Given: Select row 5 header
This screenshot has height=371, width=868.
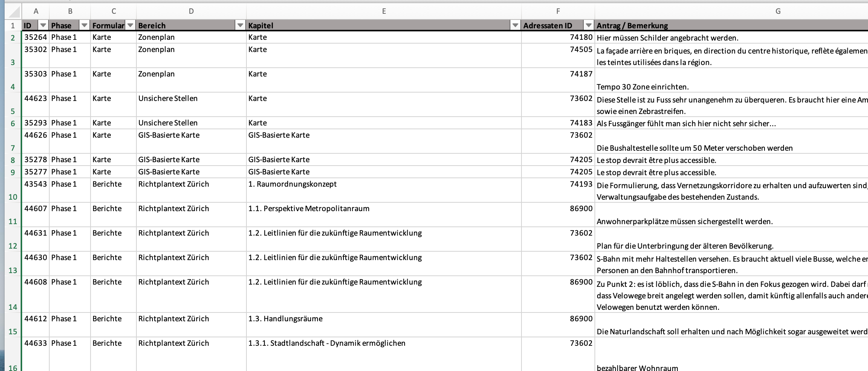Looking at the screenshot, I should tap(13, 105).
